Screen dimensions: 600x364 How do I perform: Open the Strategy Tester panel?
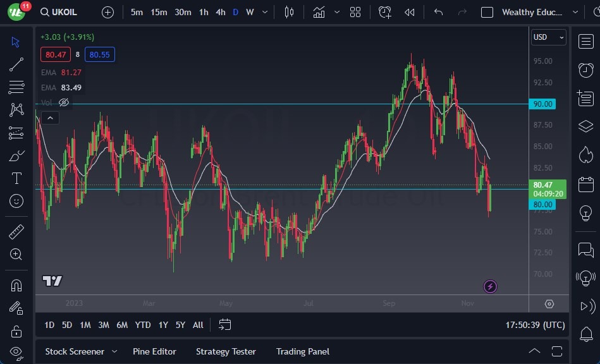pos(226,351)
